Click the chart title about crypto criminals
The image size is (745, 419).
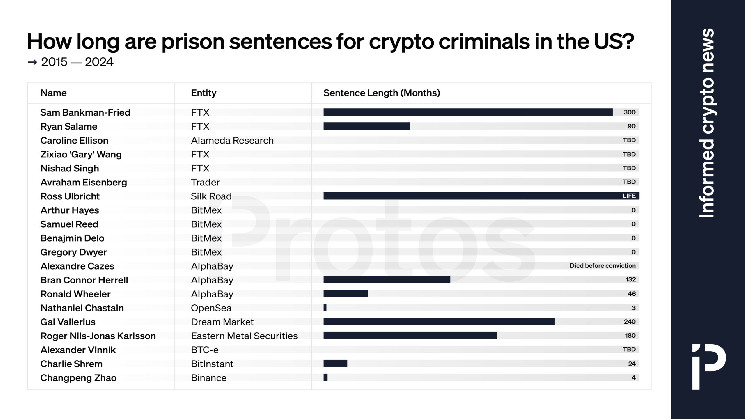(335, 41)
